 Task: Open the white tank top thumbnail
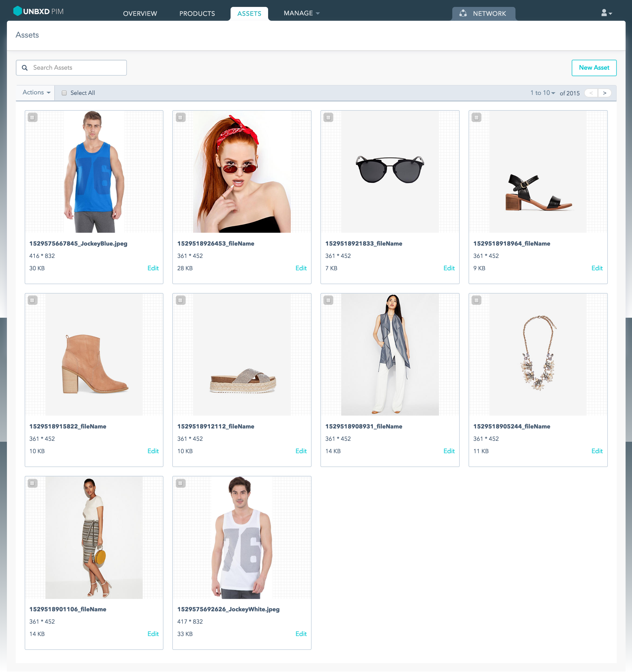(242, 537)
